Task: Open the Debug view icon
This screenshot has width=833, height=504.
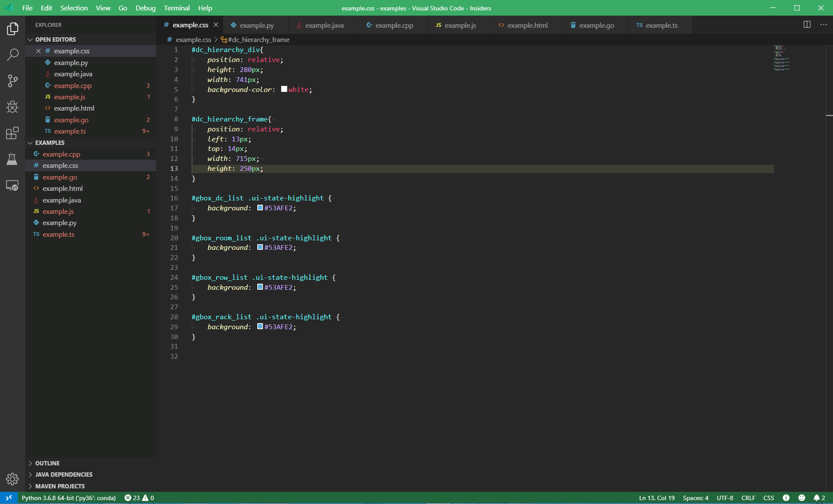Action: point(13,107)
